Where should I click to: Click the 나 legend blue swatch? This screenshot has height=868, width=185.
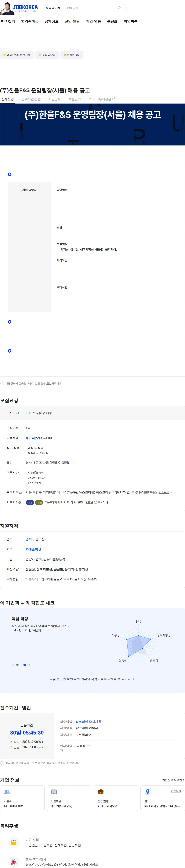(24, 665)
